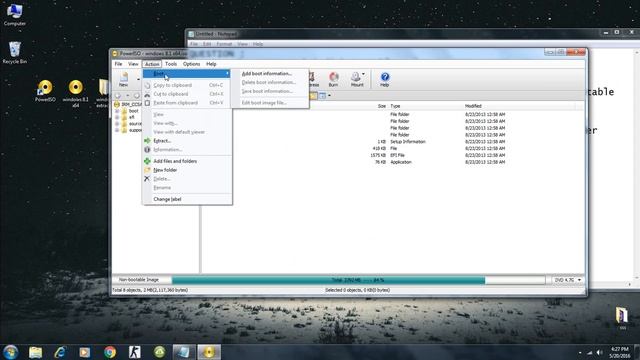Click the PowerISO taskbar button
640x360 pixels.
pos(209,352)
